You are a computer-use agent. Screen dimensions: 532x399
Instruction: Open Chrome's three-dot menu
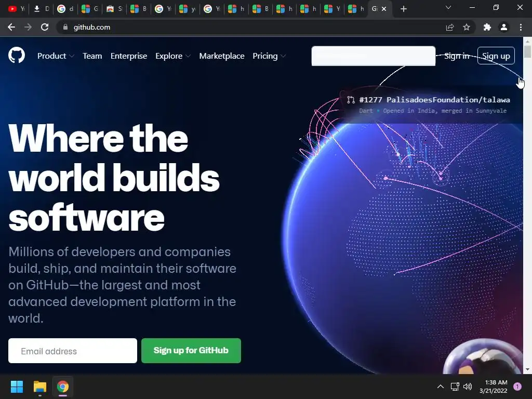[x=521, y=27]
